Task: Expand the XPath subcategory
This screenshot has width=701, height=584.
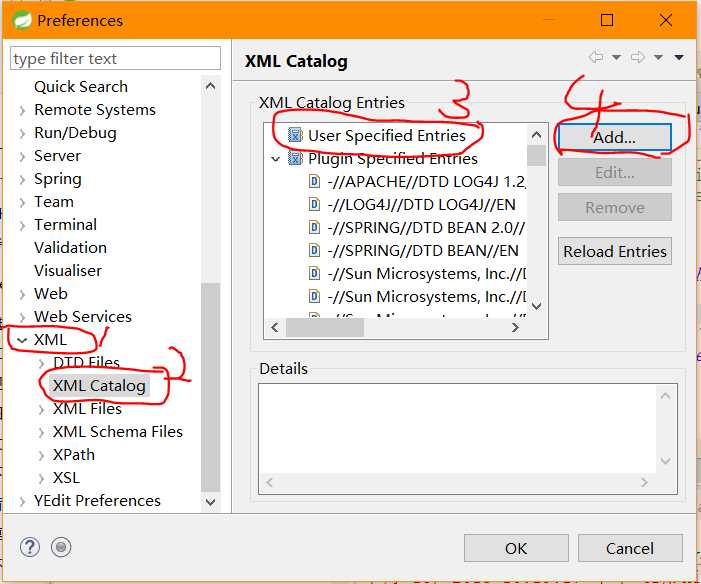Action: [41, 455]
